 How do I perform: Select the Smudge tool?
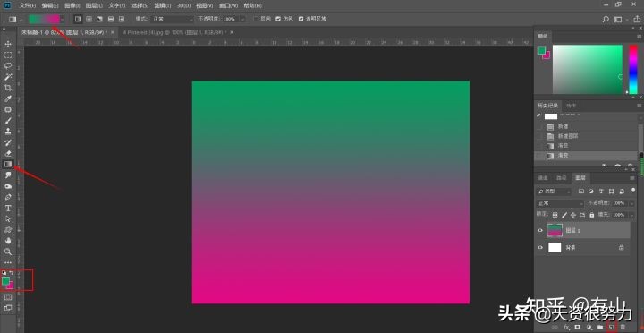point(8,175)
